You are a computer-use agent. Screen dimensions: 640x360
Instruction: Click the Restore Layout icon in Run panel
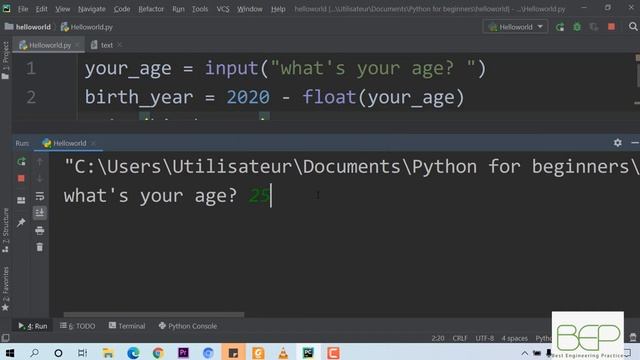[21, 200]
